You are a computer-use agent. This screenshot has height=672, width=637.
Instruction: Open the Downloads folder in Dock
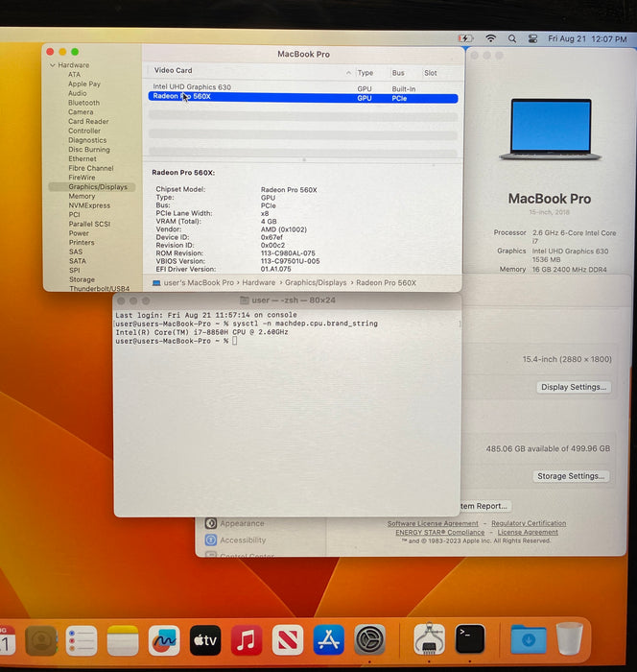pos(529,640)
